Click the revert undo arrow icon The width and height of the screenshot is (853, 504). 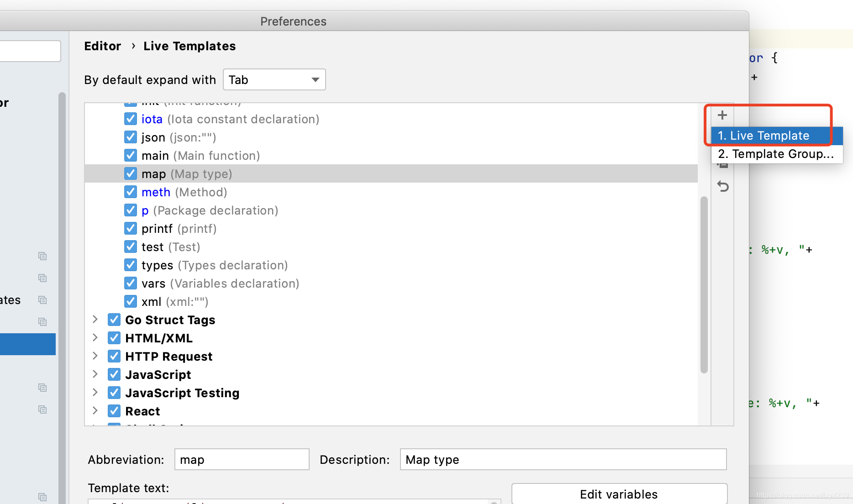click(x=723, y=186)
